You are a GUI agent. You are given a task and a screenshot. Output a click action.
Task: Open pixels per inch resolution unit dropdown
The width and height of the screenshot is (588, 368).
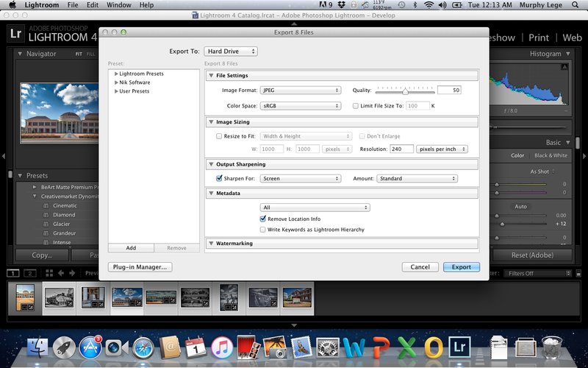(x=442, y=149)
